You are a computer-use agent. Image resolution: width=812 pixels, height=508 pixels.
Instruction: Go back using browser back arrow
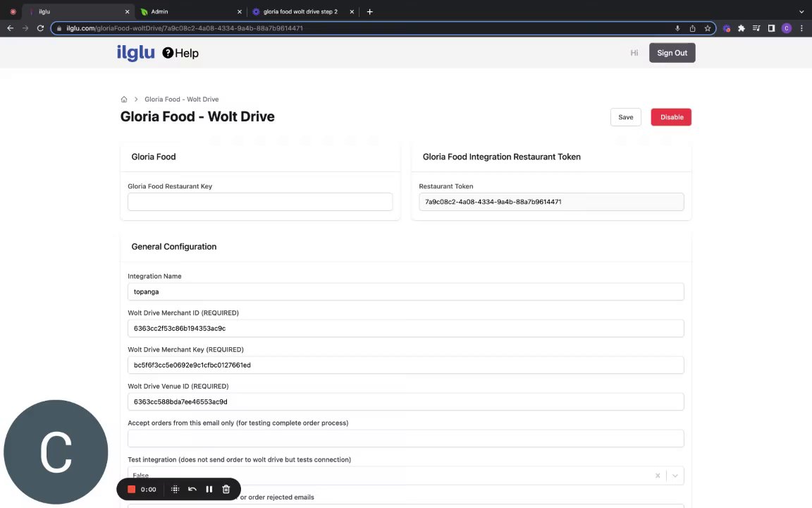click(10, 28)
